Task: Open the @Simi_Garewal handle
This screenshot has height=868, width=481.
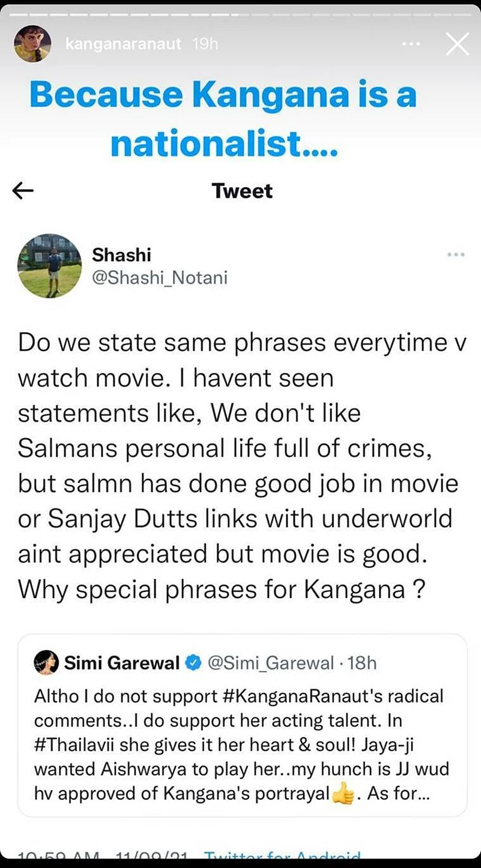Action: click(270, 663)
